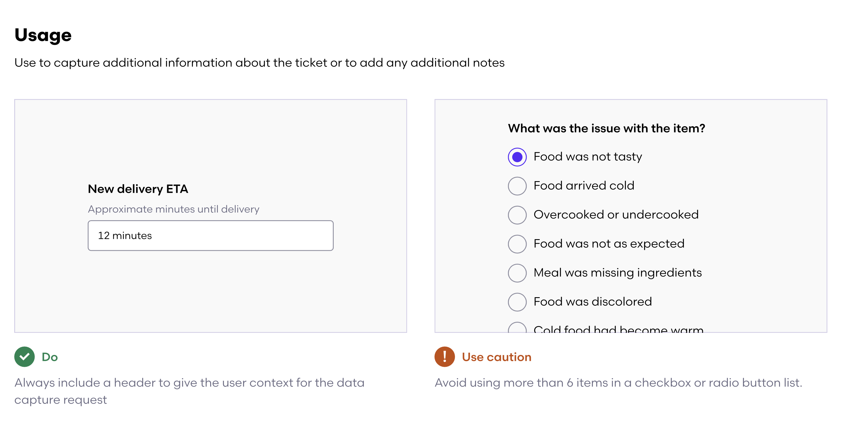This screenshot has width=868, height=437.
Task: Click the What was the issue heading
Action: tap(606, 128)
